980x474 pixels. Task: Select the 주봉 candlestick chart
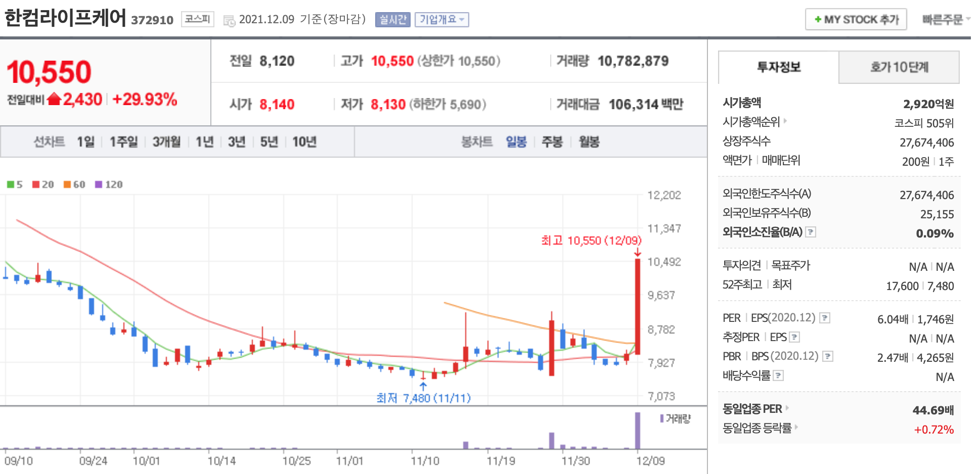pos(552,142)
